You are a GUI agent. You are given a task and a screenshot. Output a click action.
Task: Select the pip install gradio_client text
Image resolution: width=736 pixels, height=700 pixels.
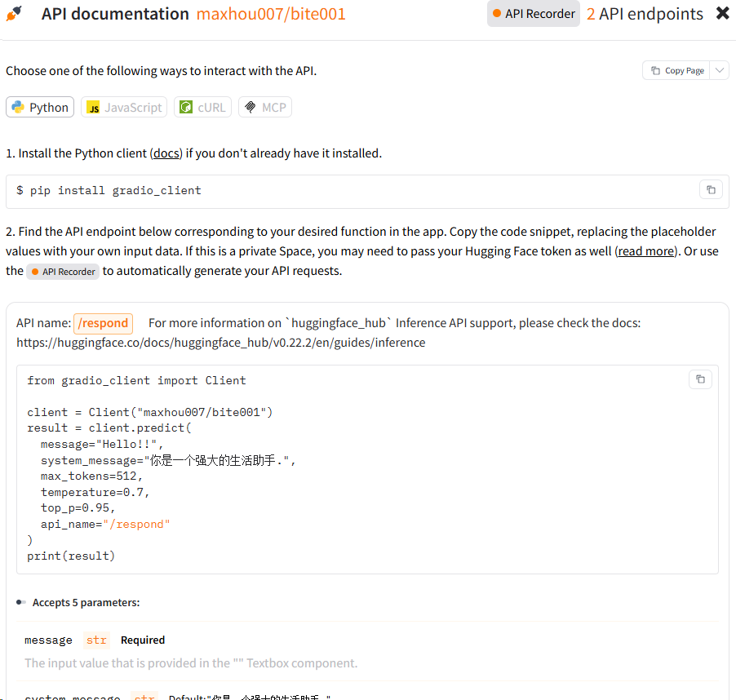point(116,190)
